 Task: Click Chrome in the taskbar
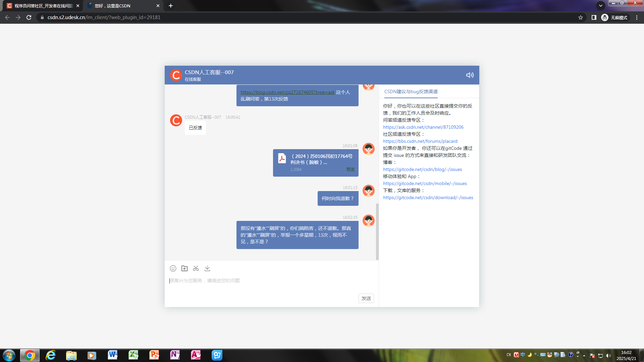[x=30, y=355]
